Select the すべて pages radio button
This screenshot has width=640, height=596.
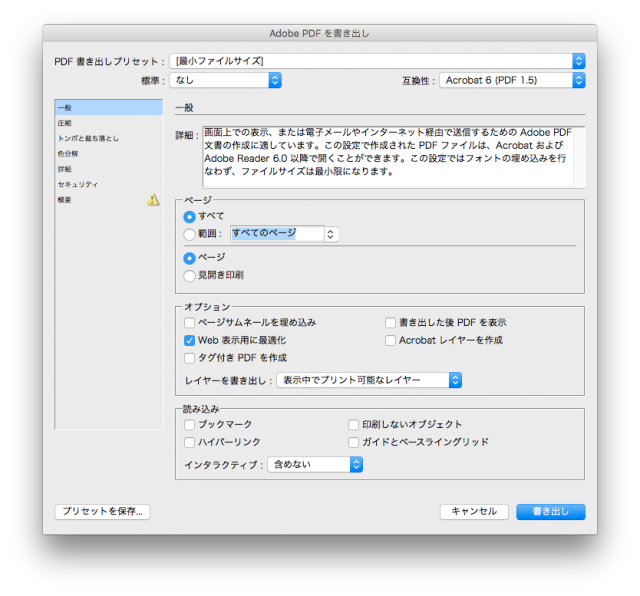[189, 216]
